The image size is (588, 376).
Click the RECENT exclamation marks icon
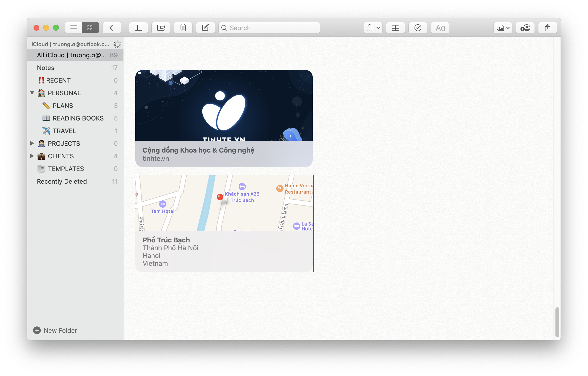pyautogui.click(x=41, y=80)
